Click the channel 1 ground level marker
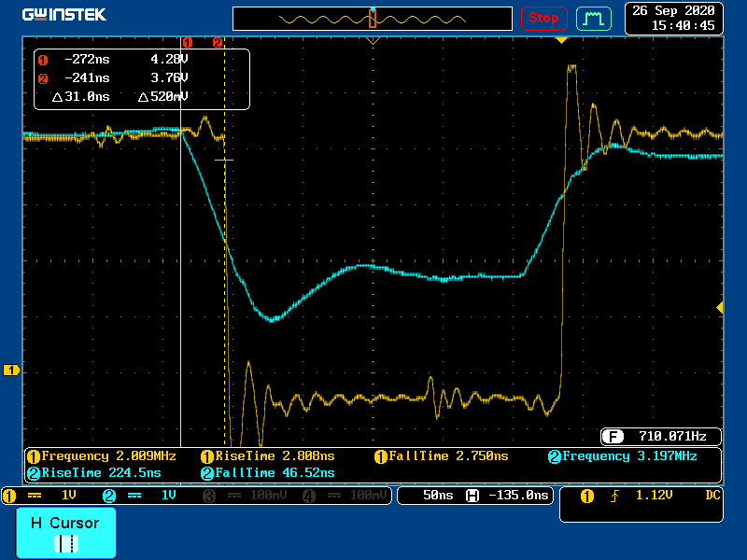 (12, 371)
